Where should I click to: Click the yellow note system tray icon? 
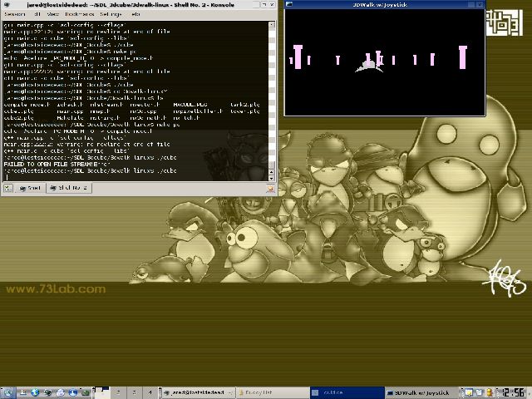point(469,392)
